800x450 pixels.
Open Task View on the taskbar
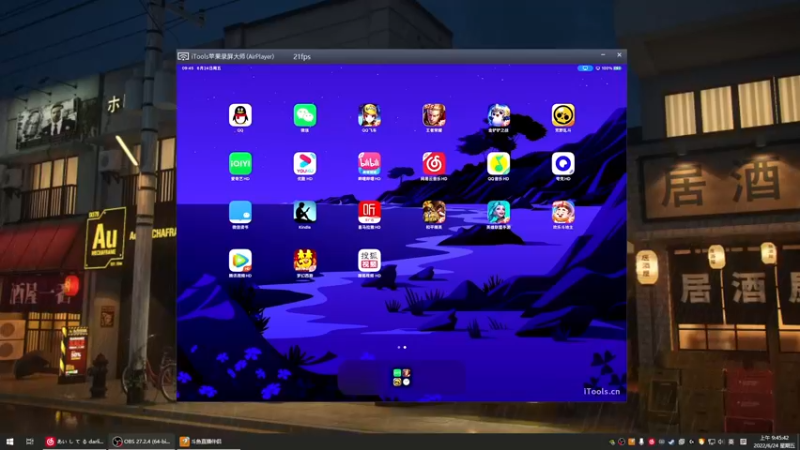(x=30, y=441)
